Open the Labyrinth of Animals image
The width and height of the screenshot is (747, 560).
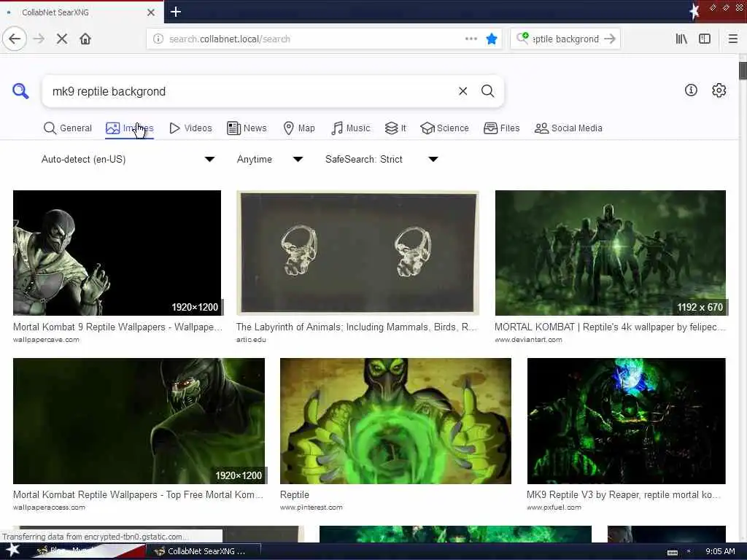(357, 253)
